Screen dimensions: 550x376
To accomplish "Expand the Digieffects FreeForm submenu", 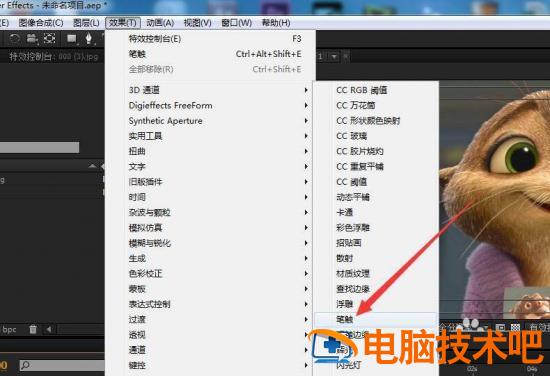I will (210, 106).
